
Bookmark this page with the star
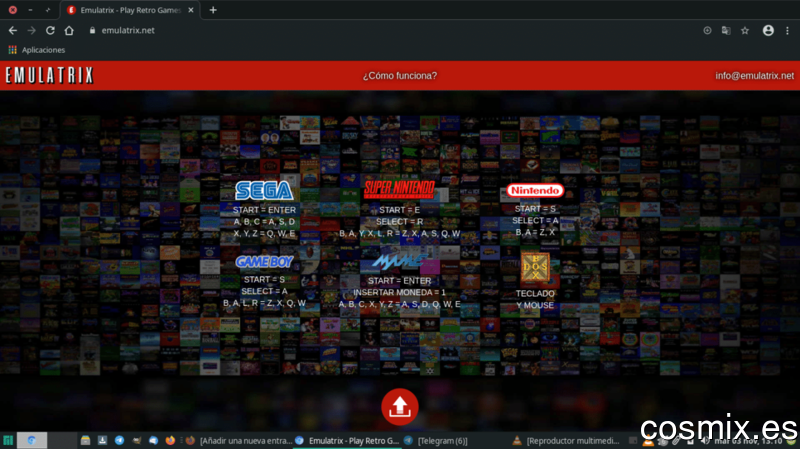[x=745, y=31]
